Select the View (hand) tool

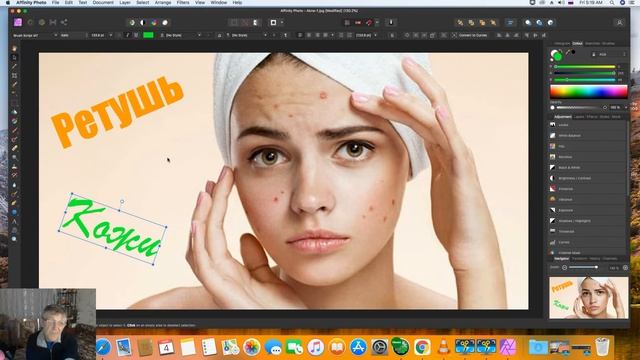14,49
